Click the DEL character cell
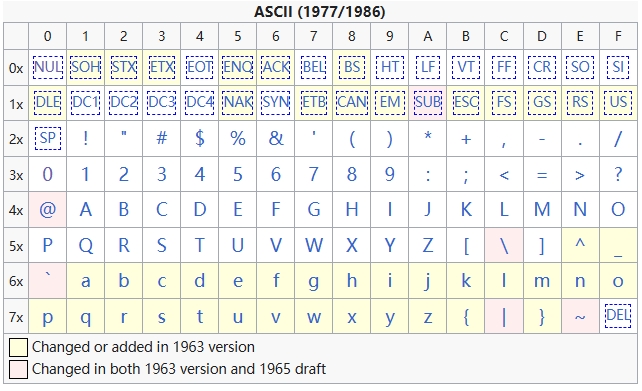 pyautogui.click(x=618, y=316)
